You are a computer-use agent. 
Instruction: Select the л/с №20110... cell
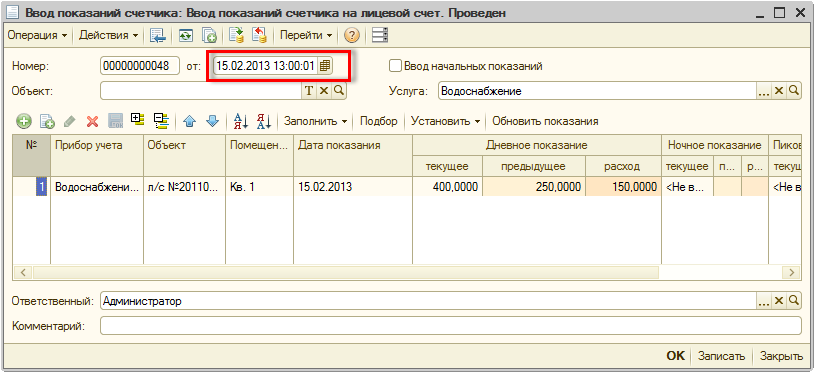[184, 187]
